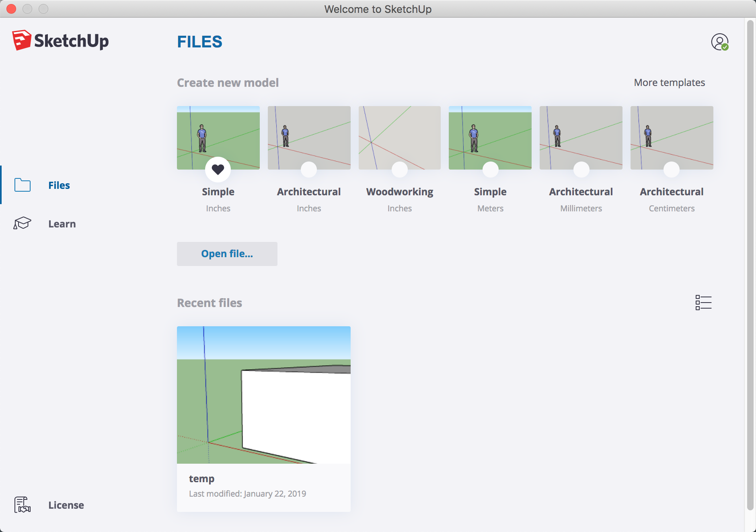The height and width of the screenshot is (532, 756).
Task: Click the Learn graduation cap icon
Action: (x=23, y=223)
